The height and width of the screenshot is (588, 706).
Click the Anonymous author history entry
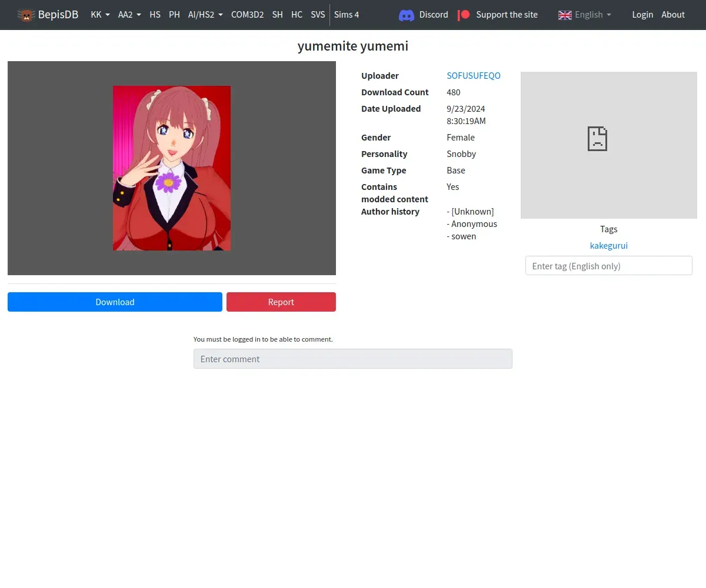click(472, 224)
